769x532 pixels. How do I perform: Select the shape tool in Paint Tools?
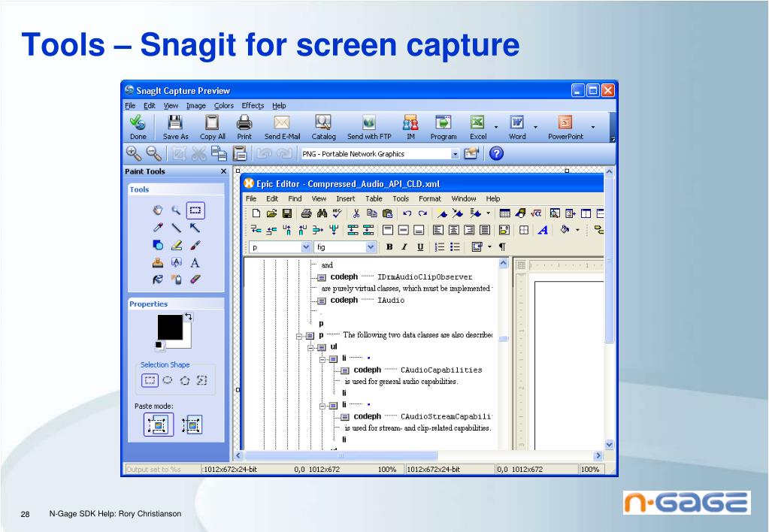(x=157, y=245)
